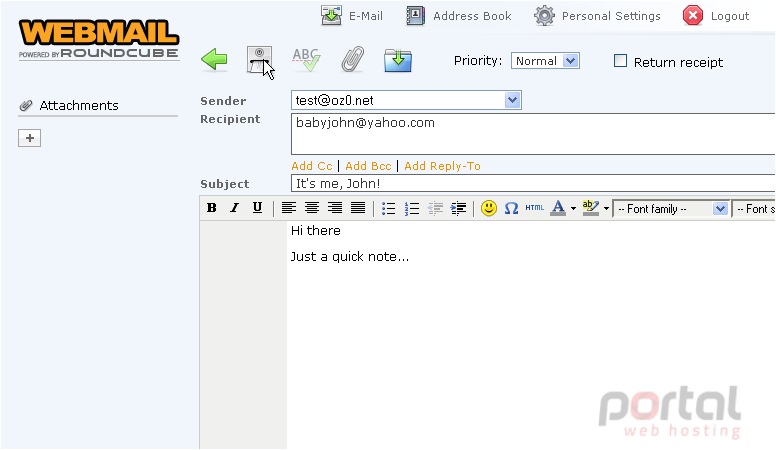Toggle bold formatting
This screenshot has width=776, height=450.
212,208
